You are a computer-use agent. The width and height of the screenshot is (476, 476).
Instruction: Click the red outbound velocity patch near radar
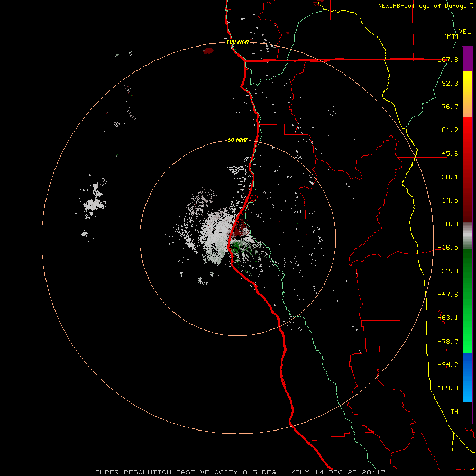click(241, 228)
